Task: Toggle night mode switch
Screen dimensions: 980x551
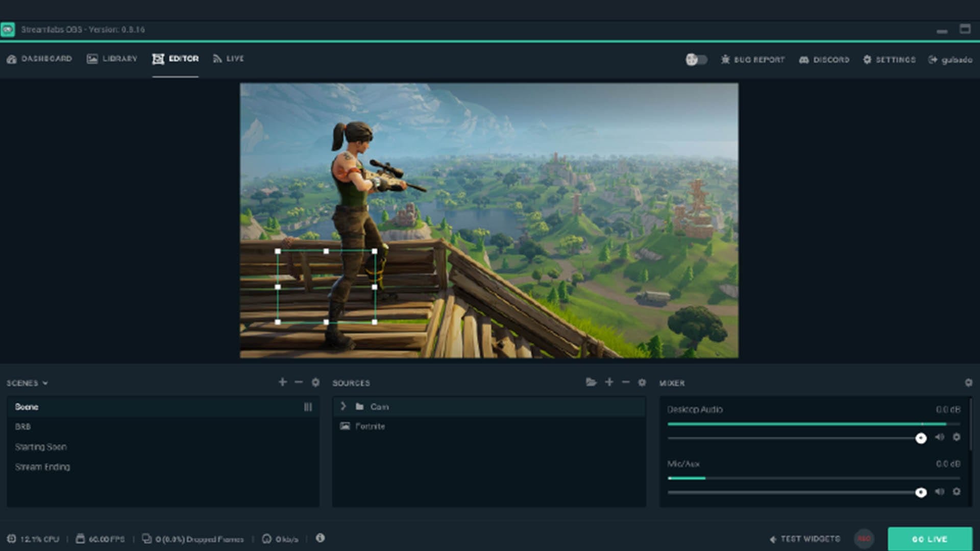Action: 696,60
